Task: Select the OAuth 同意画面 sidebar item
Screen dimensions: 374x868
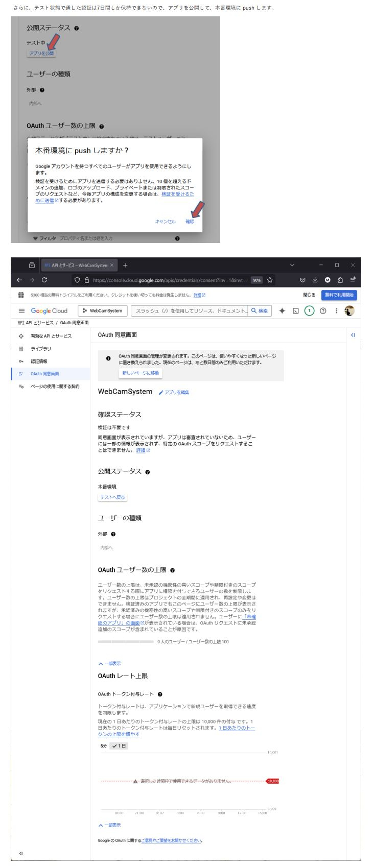Action: [x=51, y=374]
